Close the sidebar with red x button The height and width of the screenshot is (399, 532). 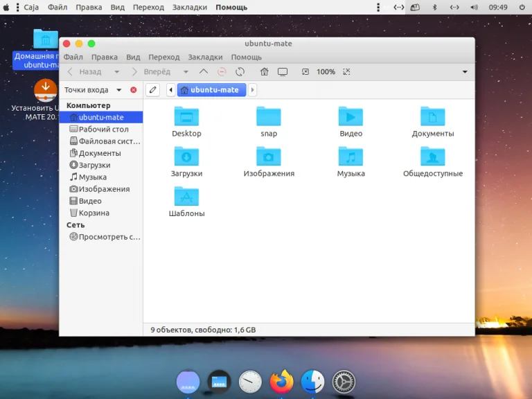coord(134,90)
